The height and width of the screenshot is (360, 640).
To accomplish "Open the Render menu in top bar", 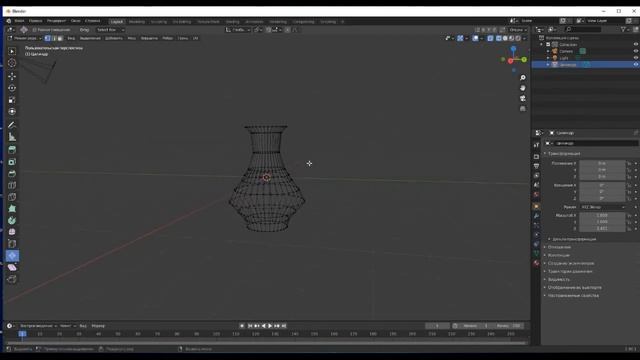I will click(56, 21).
